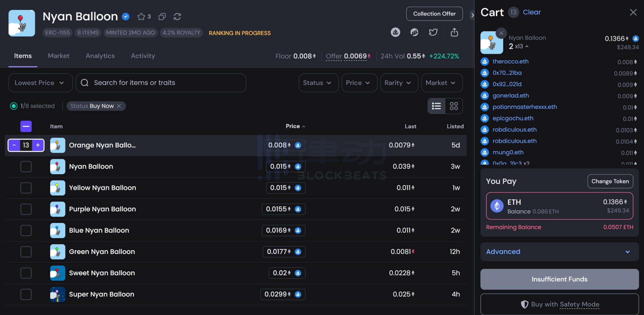Switch to grid view layout

point(454,106)
